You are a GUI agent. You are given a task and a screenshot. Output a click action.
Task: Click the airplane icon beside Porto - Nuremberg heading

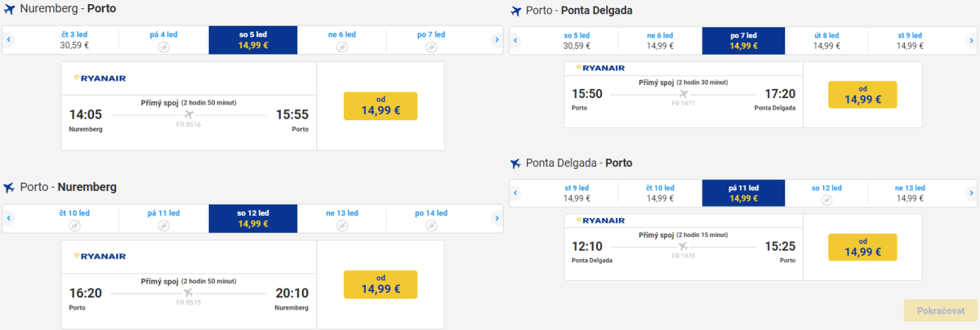[x=10, y=187]
